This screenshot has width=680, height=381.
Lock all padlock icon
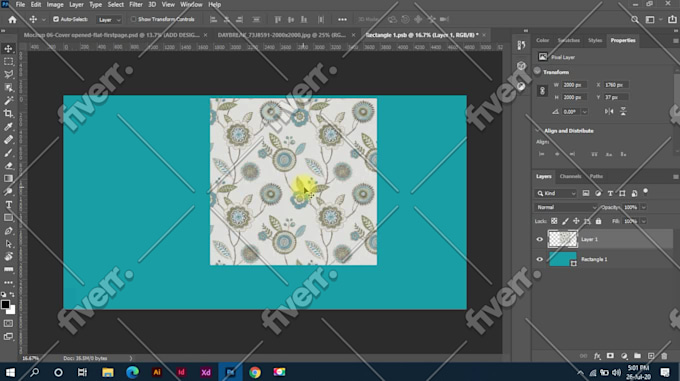point(598,221)
